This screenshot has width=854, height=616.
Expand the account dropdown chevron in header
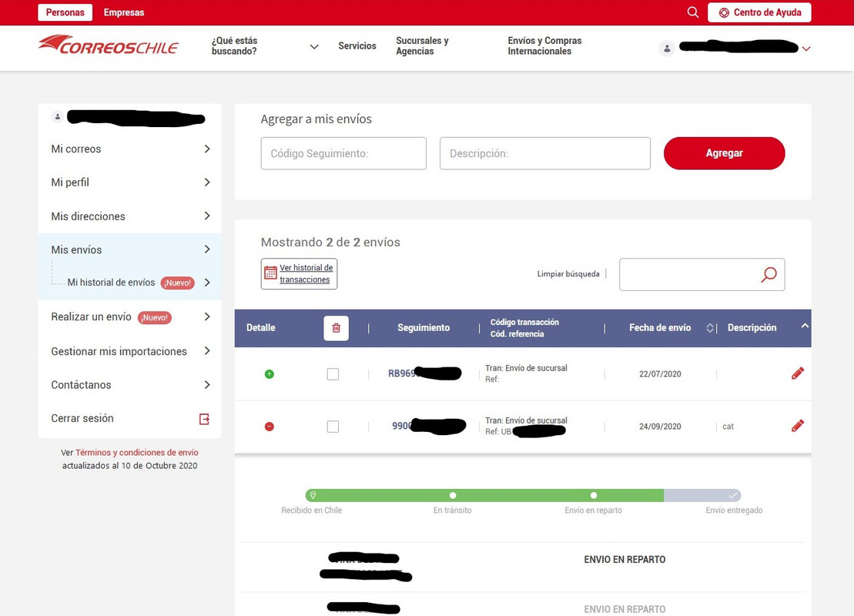point(806,49)
